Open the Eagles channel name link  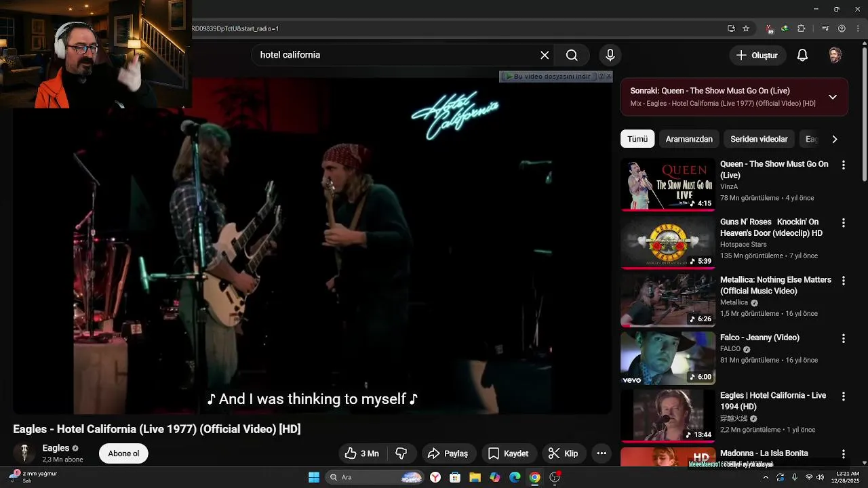(x=56, y=448)
